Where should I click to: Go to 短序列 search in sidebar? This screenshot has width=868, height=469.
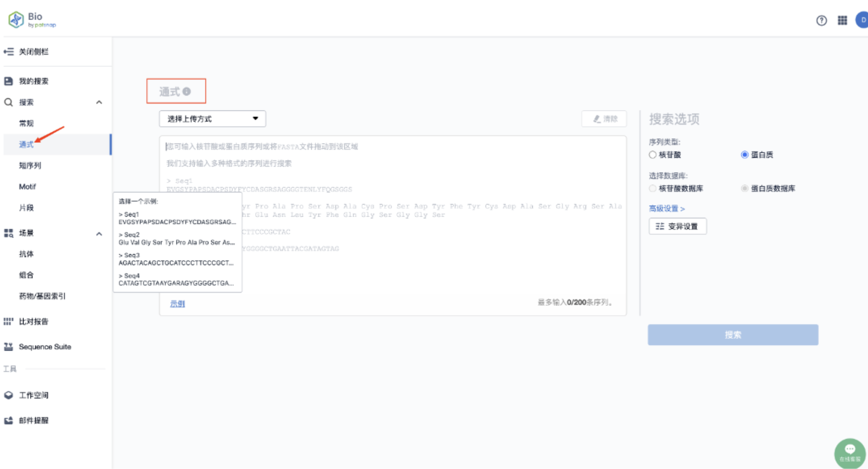click(30, 165)
